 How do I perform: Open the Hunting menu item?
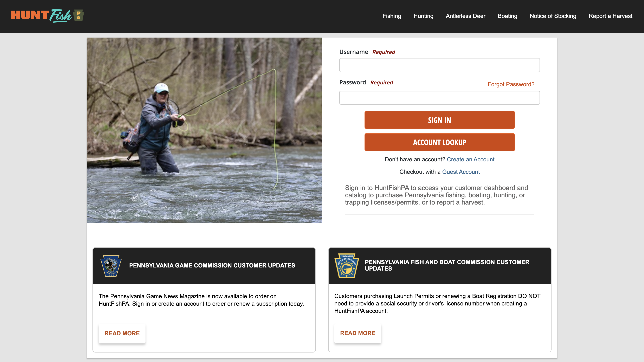coord(423,16)
